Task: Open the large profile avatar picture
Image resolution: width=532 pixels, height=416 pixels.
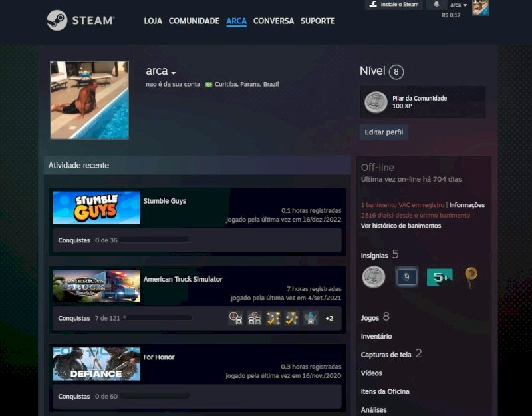Action: [90, 100]
